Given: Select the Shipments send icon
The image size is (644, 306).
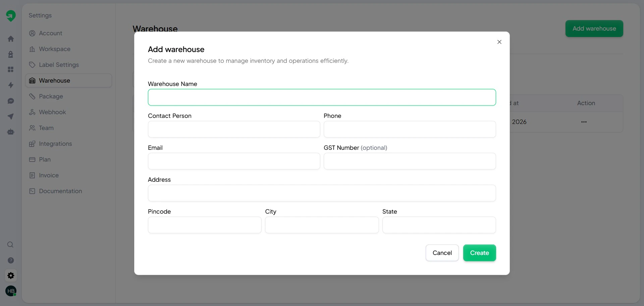Looking at the screenshot, I should click(11, 116).
